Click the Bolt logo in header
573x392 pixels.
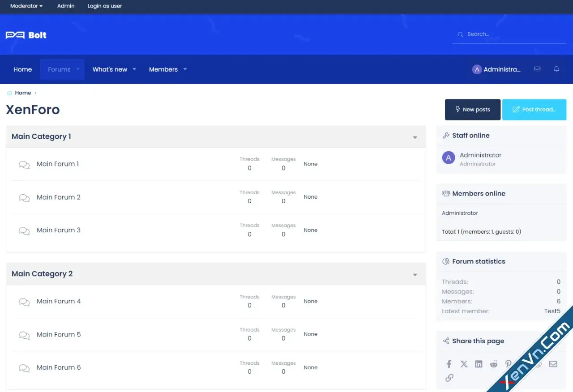tap(26, 35)
